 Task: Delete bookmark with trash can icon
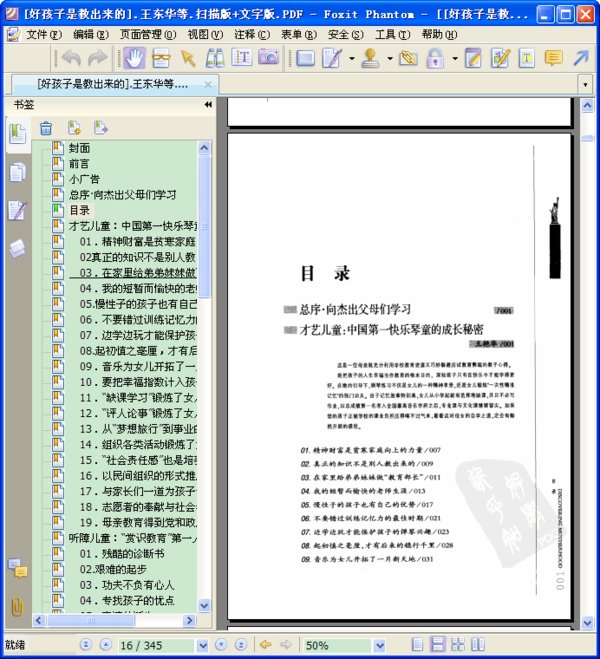tap(46, 128)
